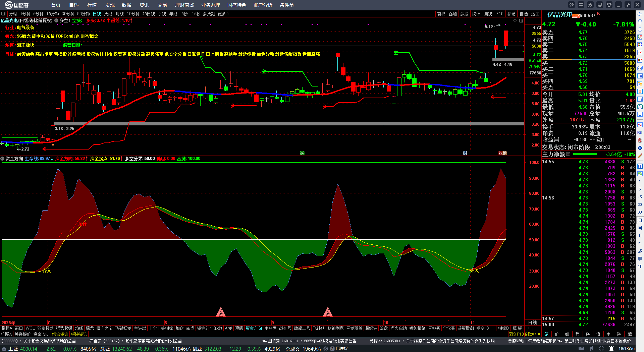The height and width of the screenshot is (352, 644).
Task: Click the Guoshengrui logo at top left
Action: point(17,5)
